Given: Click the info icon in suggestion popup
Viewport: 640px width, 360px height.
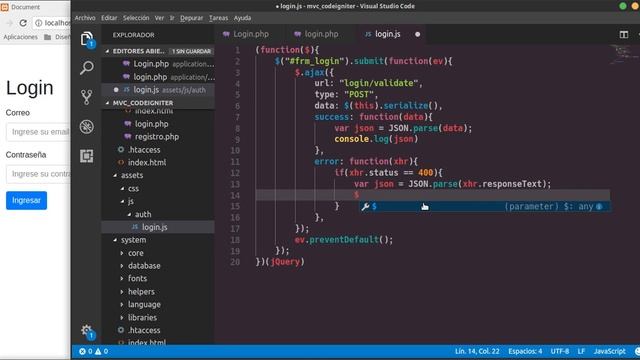Looking at the screenshot, I should [599, 207].
